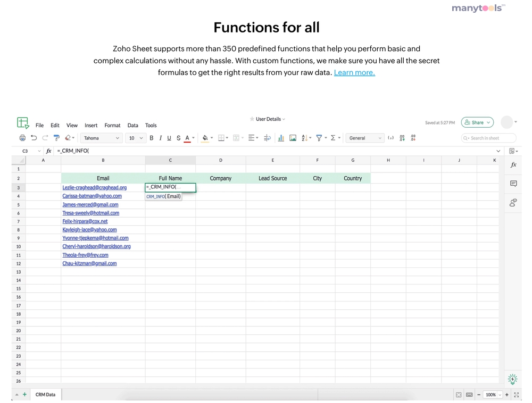Click the horizontal Align icon
This screenshot has height=403, width=532.
[x=252, y=138]
